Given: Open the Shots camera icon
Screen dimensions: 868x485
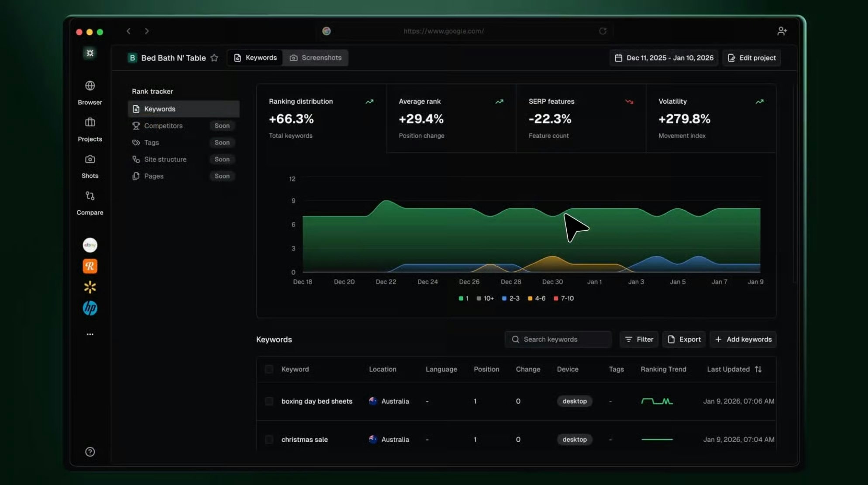Looking at the screenshot, I should pos(90,159).
